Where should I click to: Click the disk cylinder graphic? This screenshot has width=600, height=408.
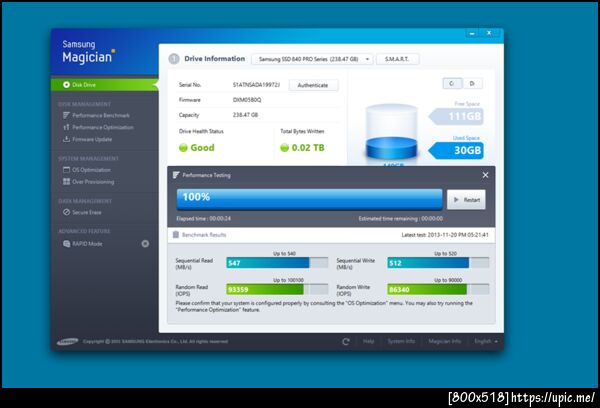[391, 132]
